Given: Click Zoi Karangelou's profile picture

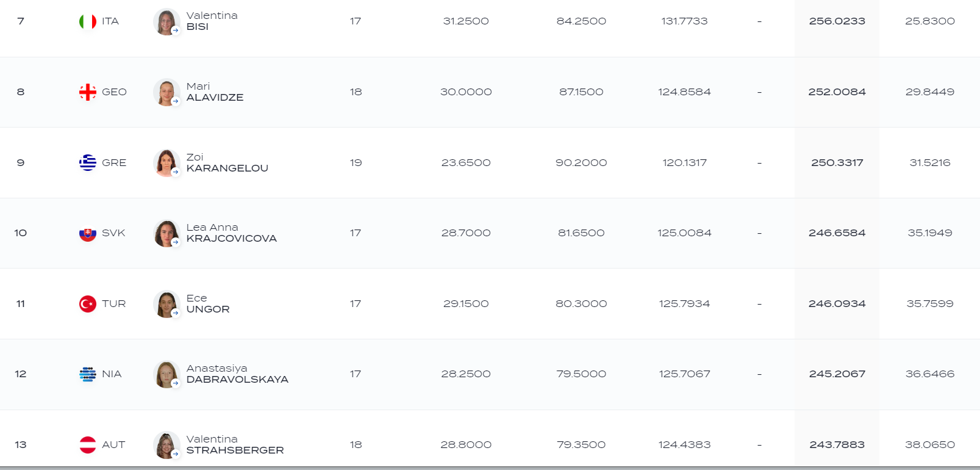Looking at the screenshot, I should 166,162.
